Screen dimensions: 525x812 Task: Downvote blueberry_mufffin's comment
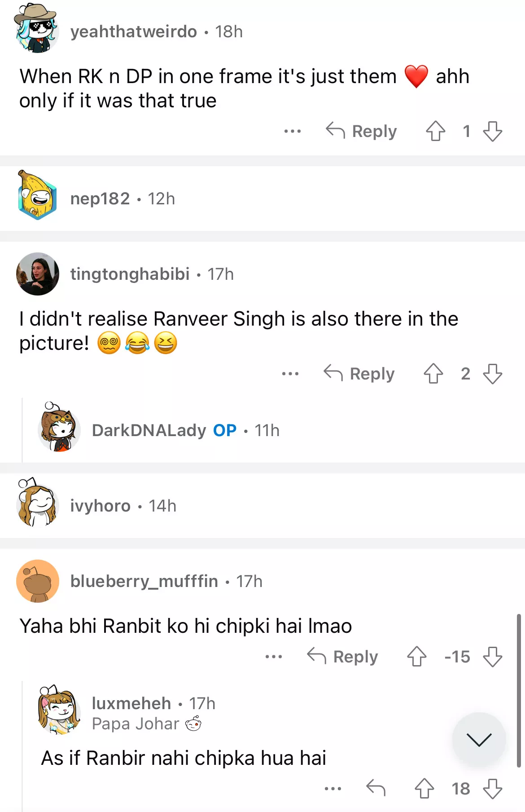point(492,657)
